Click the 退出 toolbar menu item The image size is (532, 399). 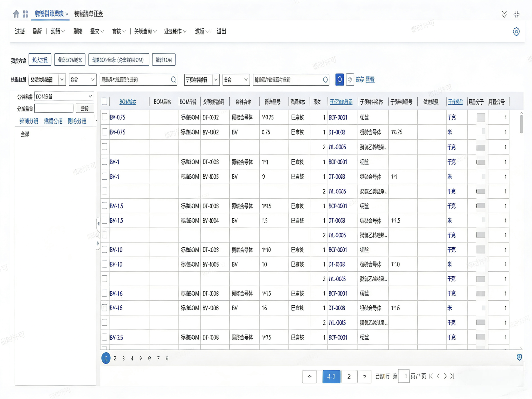coord(221,31)
